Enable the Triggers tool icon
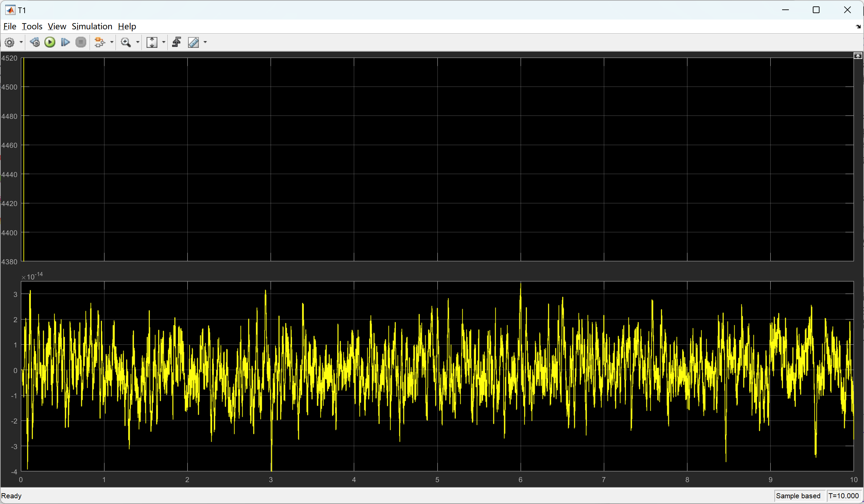The width and height of the screenshot is (864, 504). [x=177, y=42]
